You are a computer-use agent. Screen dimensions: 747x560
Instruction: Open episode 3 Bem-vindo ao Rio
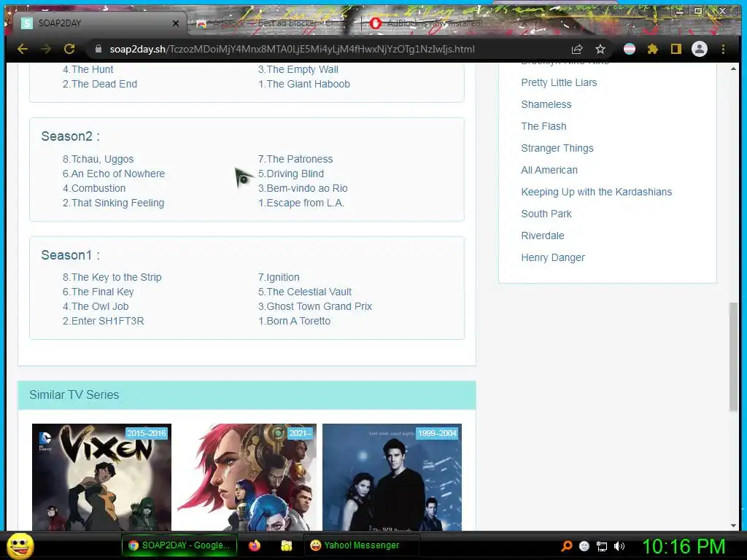303,189
